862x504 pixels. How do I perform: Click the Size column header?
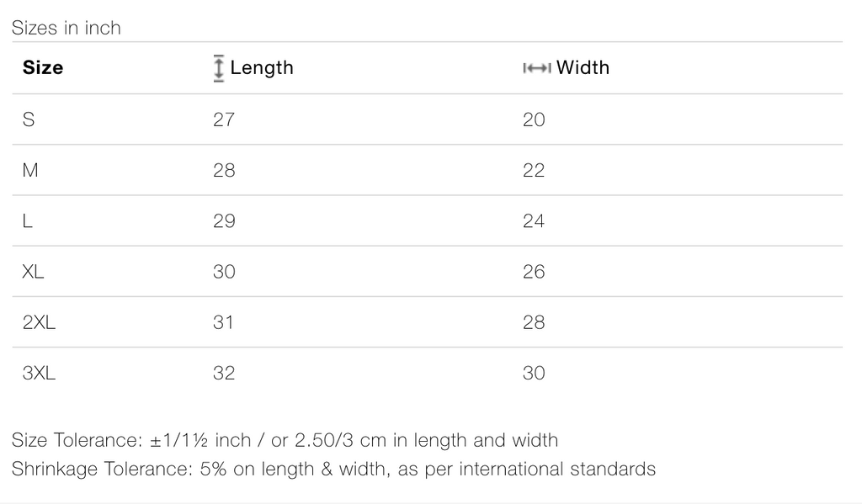coord(43,68)
